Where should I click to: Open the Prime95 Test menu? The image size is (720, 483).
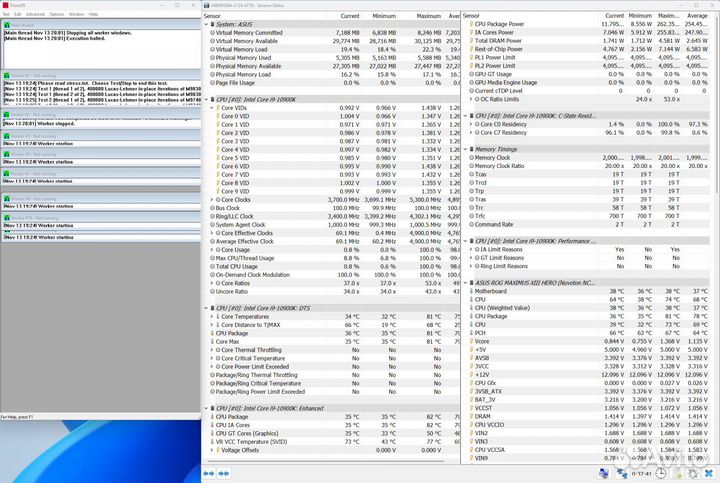tap(6, 14)
